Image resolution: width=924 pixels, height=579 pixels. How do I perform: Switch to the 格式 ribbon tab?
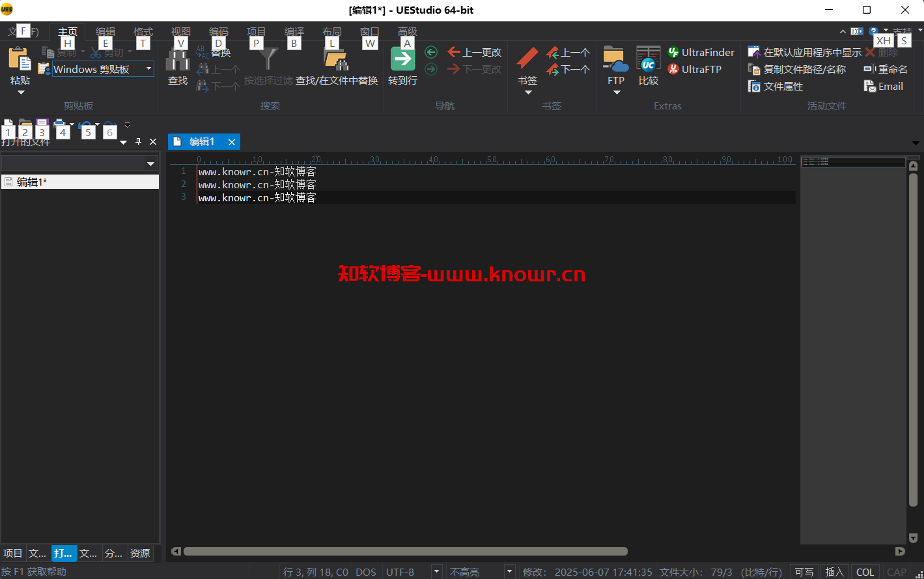(143, 31)
